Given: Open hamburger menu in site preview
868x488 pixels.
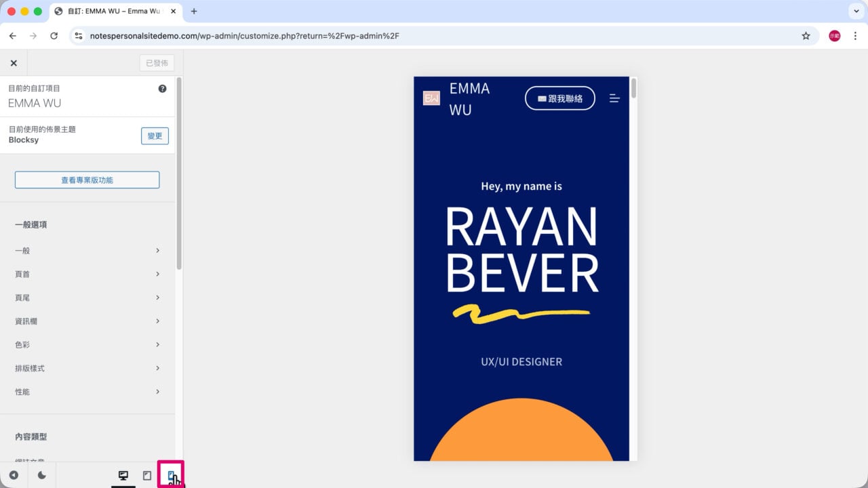Looking at the screenshot, I should pyautogui.click(x=614, y=98).
